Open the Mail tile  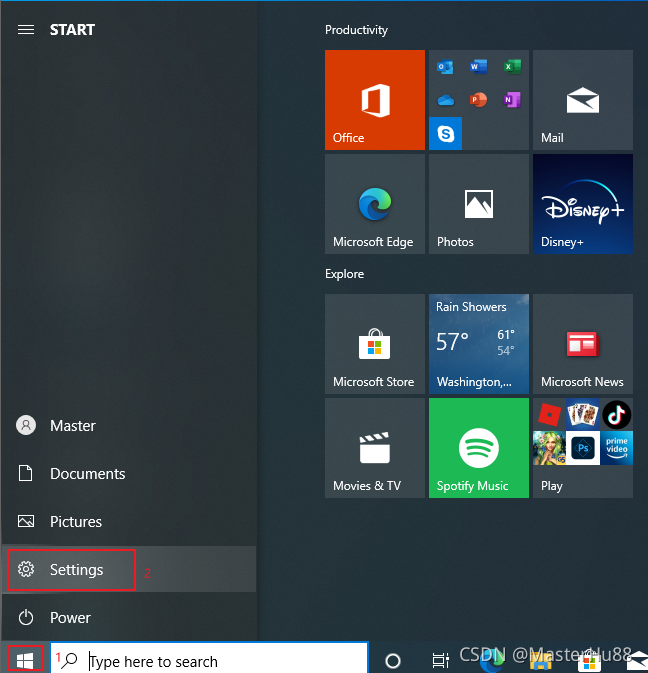[x=583, y=100]
